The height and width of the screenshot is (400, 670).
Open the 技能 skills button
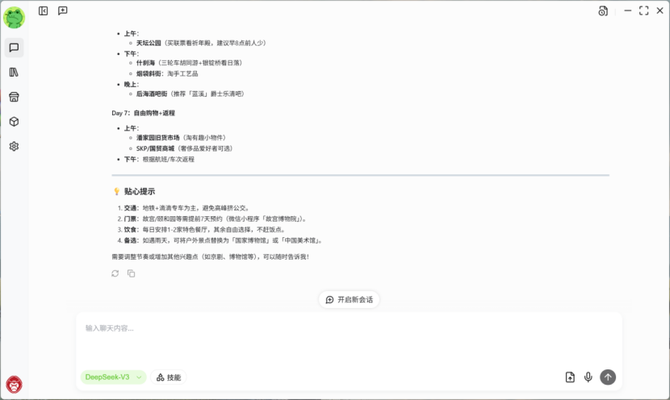point(169,377)
